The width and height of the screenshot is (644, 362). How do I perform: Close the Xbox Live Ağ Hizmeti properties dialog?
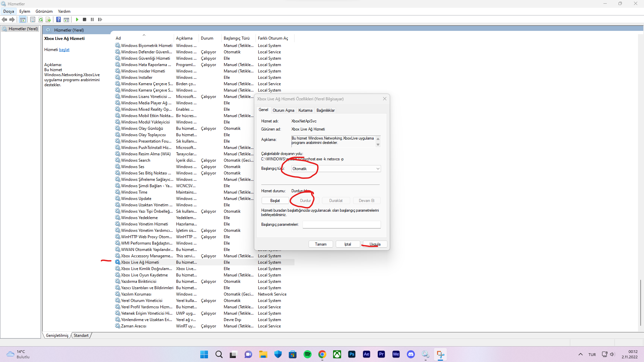(385, 99)
